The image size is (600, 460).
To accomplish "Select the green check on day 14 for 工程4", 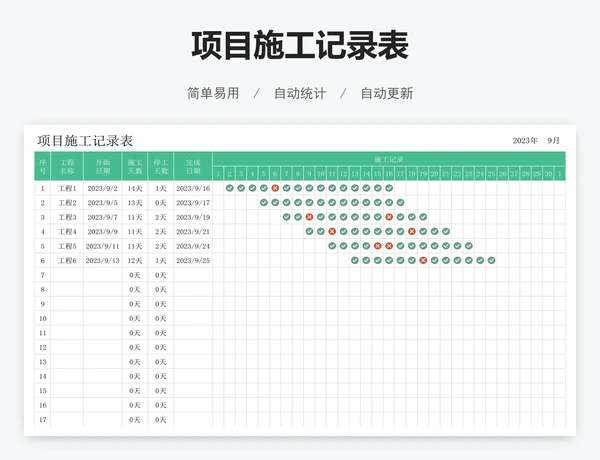I will (x=366, y=232).
